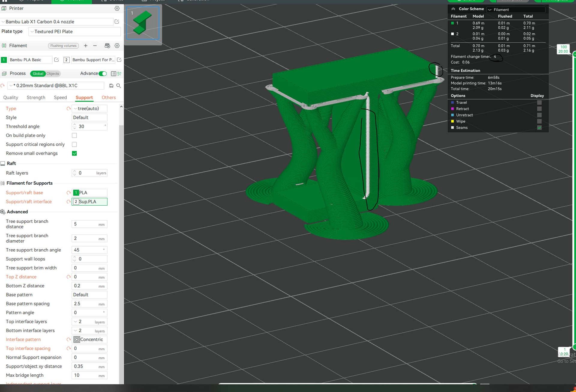Search process settings with magnifier icon
This screenshot has width=576, height=392.
click(x=118, y=86)
